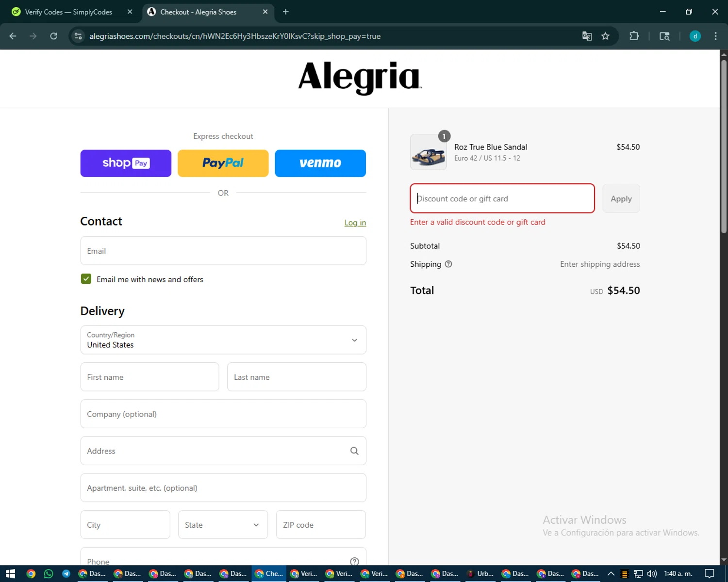
Task: Close the Checkout - Alegria Shoes tab
Action: (x=265, y=12)
